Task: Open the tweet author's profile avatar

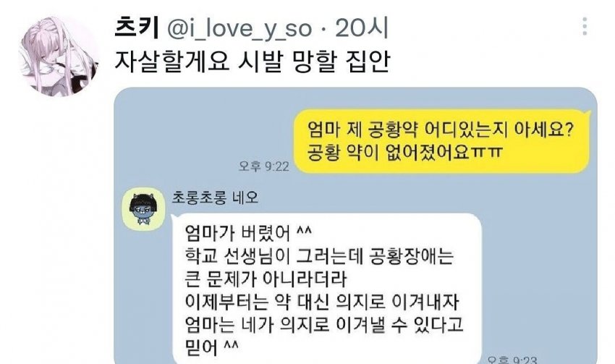Action: [x=59, y=56]
